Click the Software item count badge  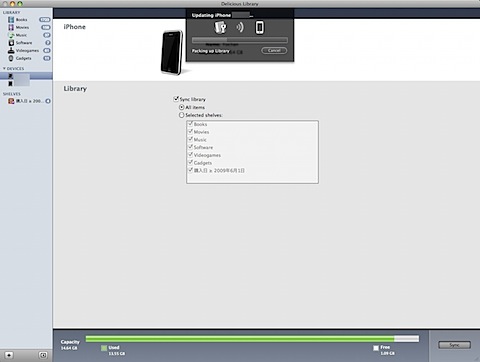click(48, 43)
